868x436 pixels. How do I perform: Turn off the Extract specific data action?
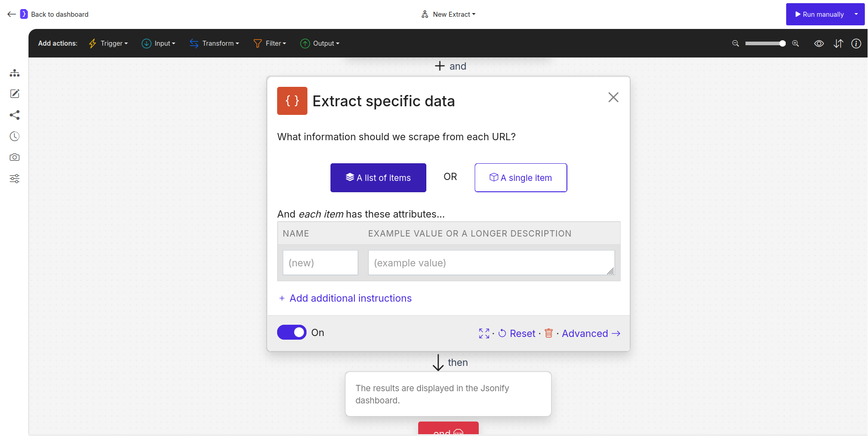point(292,332)
